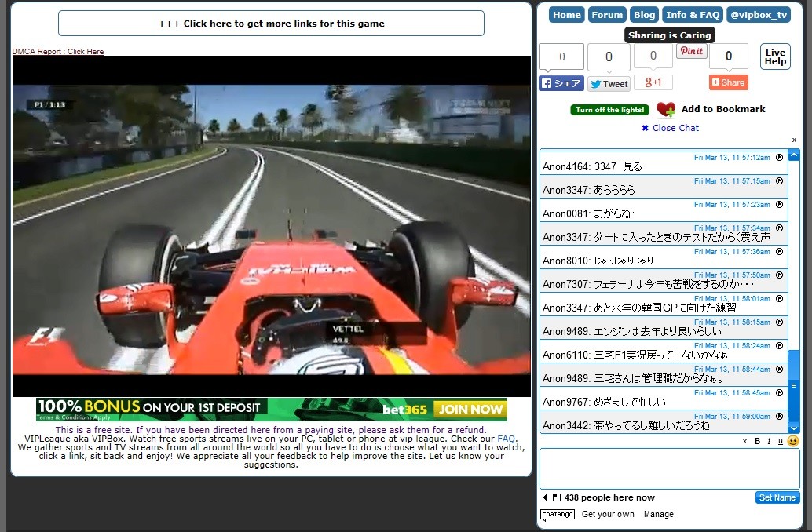Open Live Help
The width and height of the screenshot is (812, 532).
775,56
